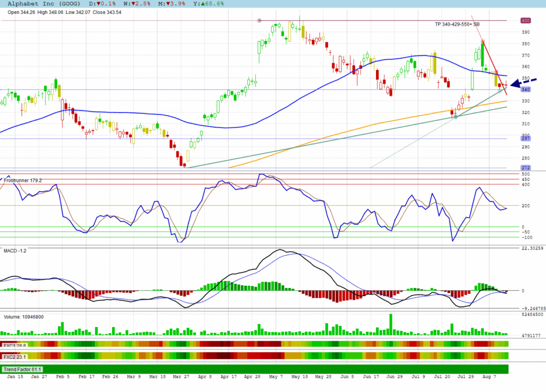Click the Apr 28 date label

[x=252, y=377]
